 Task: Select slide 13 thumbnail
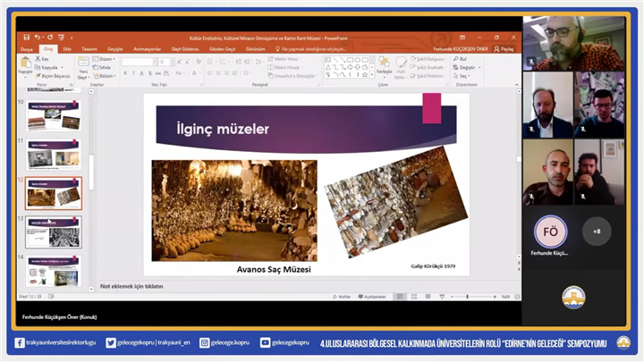click(53, 232)
